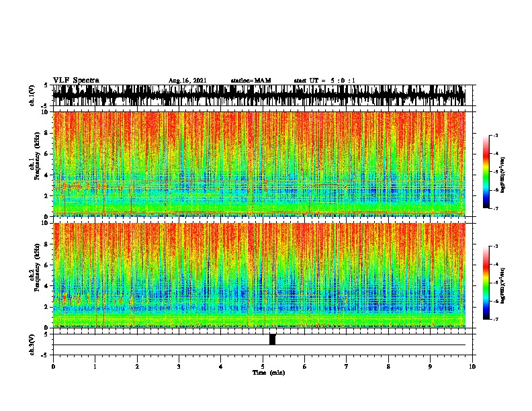This screenshot has height=411, width=532.
Task: Click time axis tick label "5"
Action: pyautogui.click(x=263, y=367)
